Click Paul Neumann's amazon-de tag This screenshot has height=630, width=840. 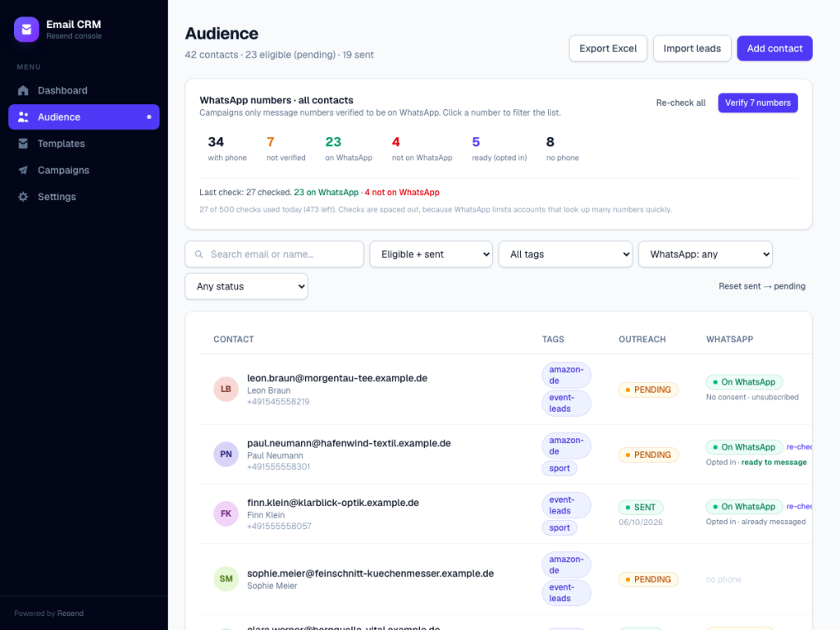click(566, 445)
